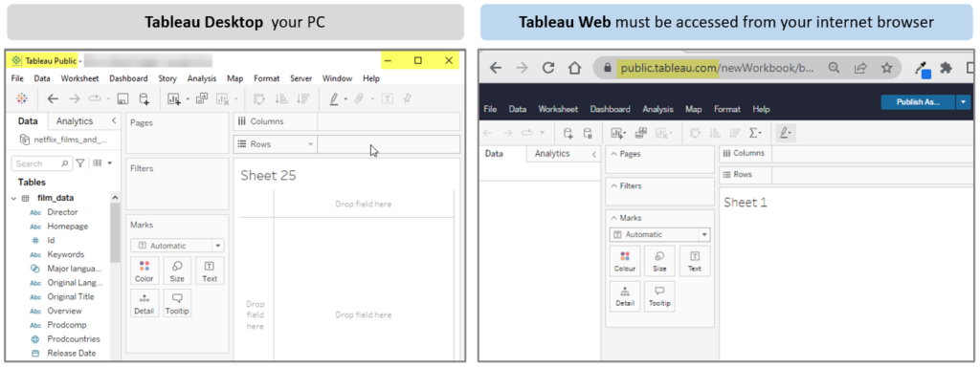Open the Server menu in Tableau Desktop
Viewport: 980px width, 368px height.
tap(301, 78)
